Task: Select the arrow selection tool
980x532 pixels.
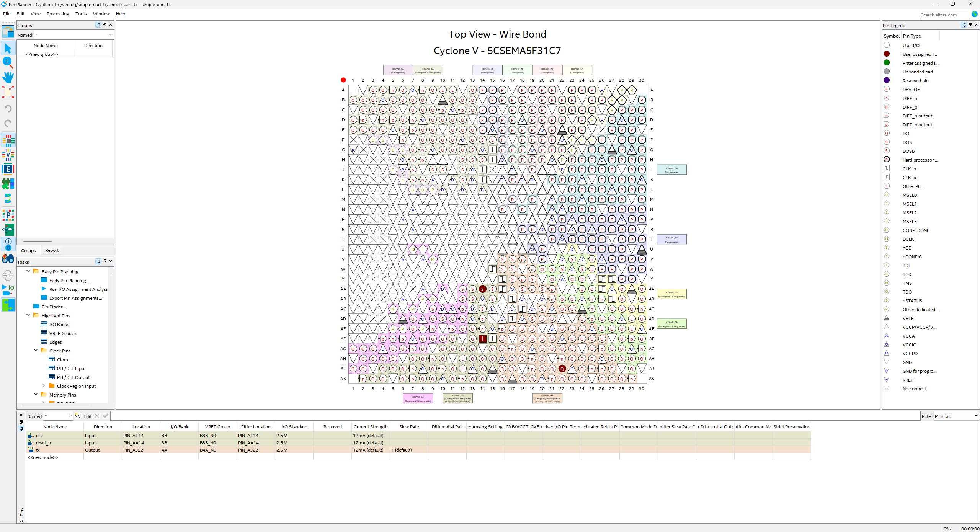Action: tap(8, 49)
